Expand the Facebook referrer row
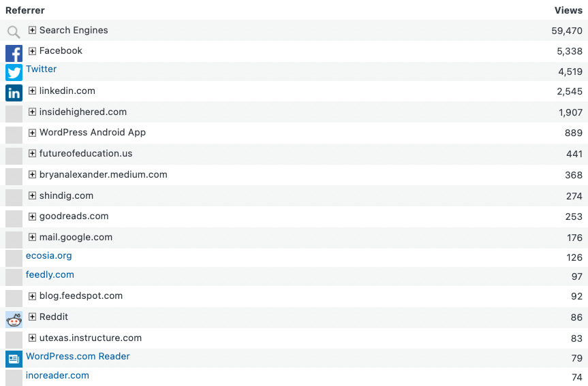Screen dimensions: 588x386 [32, 50]
